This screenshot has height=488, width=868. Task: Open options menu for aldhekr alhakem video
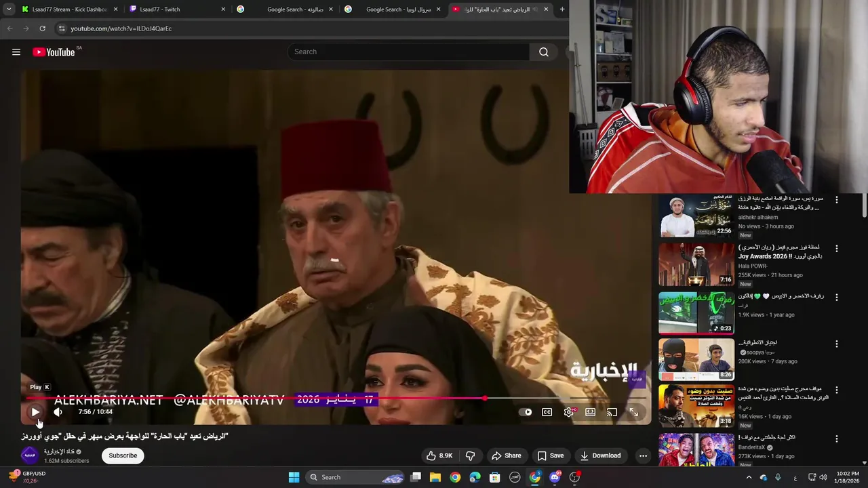tap(836, 200)
